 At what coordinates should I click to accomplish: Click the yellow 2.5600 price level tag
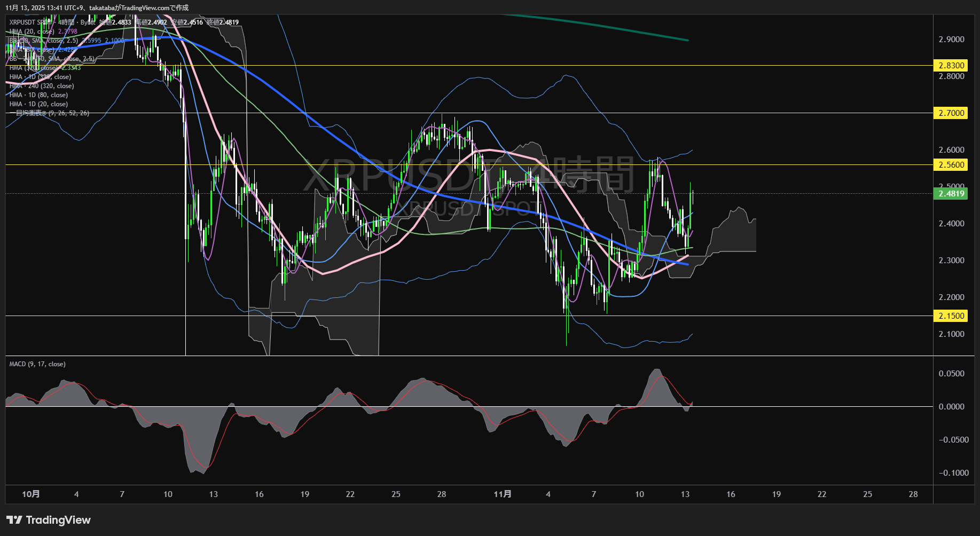coord(951,165)
